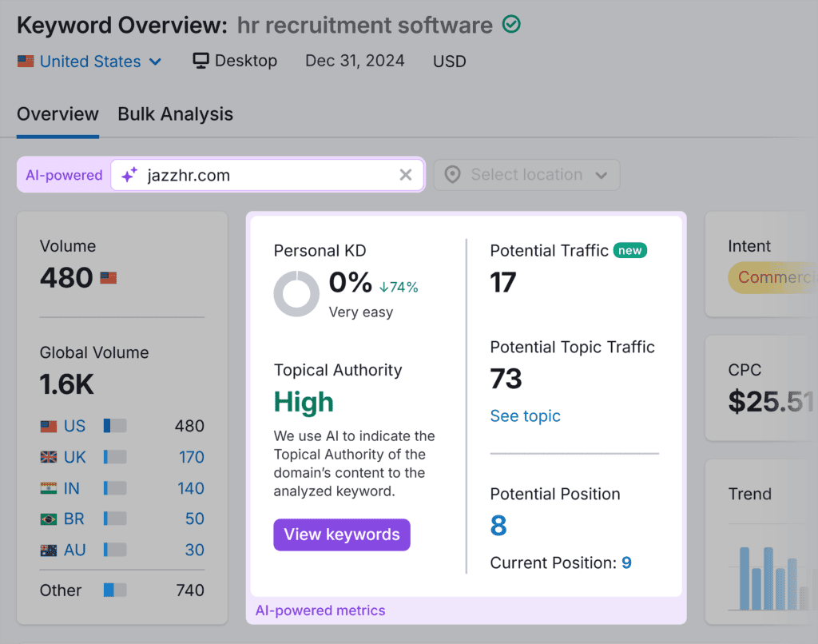
Task: Follow the See topic link
Action: (525, 416)
